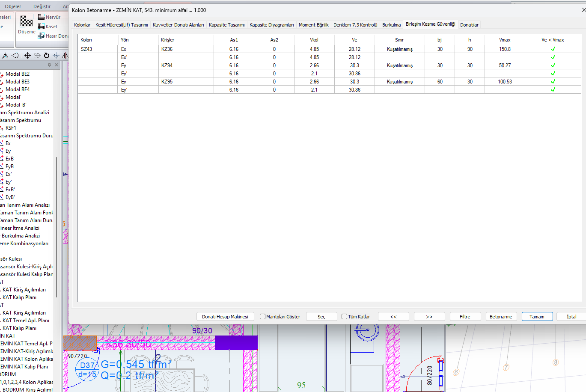Click the Filtre button
586x392 pixels.
tap(465, 317)
